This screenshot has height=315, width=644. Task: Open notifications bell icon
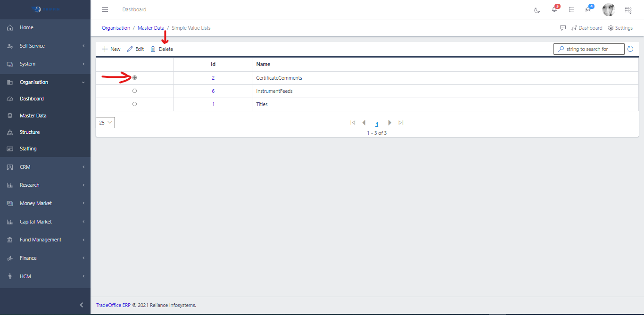(554, 9)
